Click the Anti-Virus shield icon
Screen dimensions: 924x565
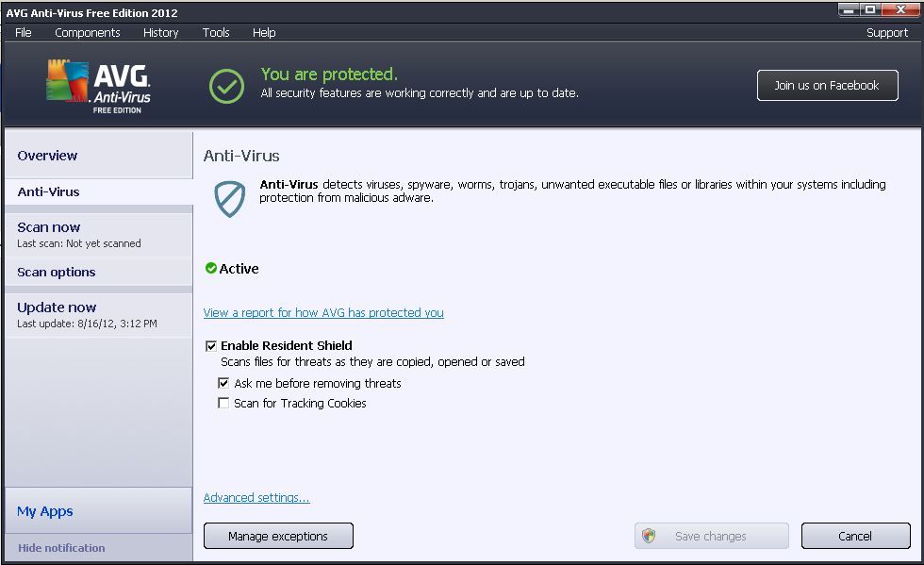coord(229,199)
